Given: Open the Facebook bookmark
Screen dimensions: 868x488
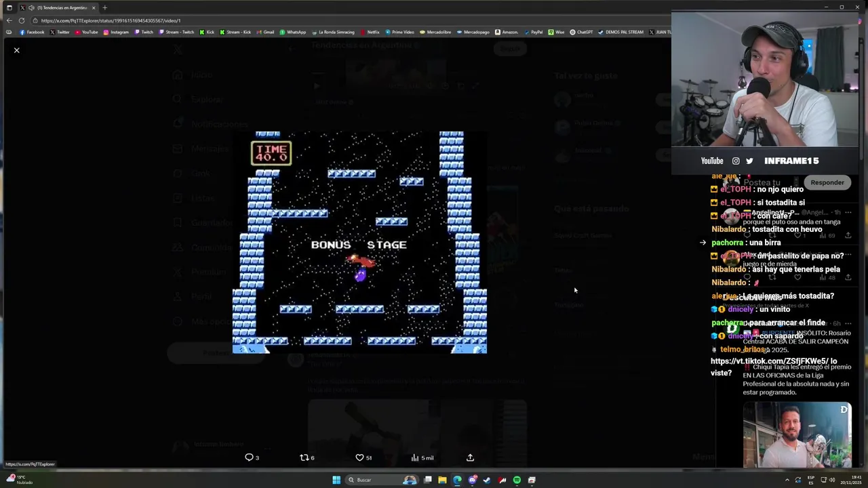Looking at the screenshot, I should (32, 32).
